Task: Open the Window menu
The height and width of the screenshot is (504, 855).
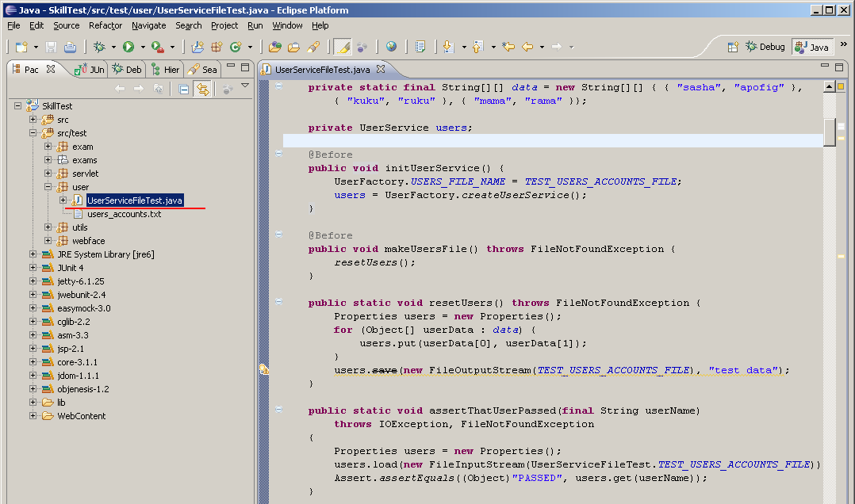Action: click(x=287, y=25)
